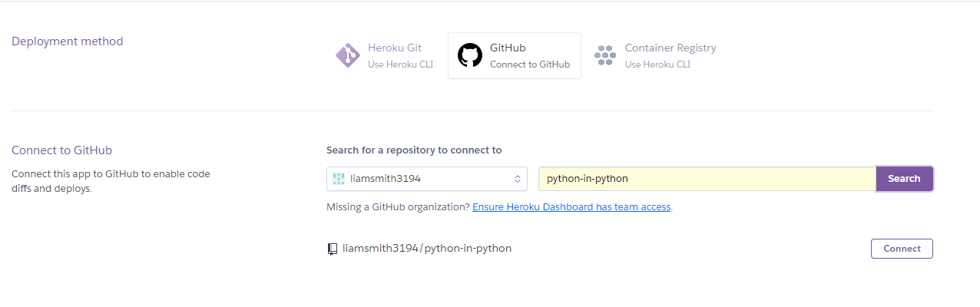
Task: Click the liamsmith3194/python-in-python result name
Action: pos(427,249)
